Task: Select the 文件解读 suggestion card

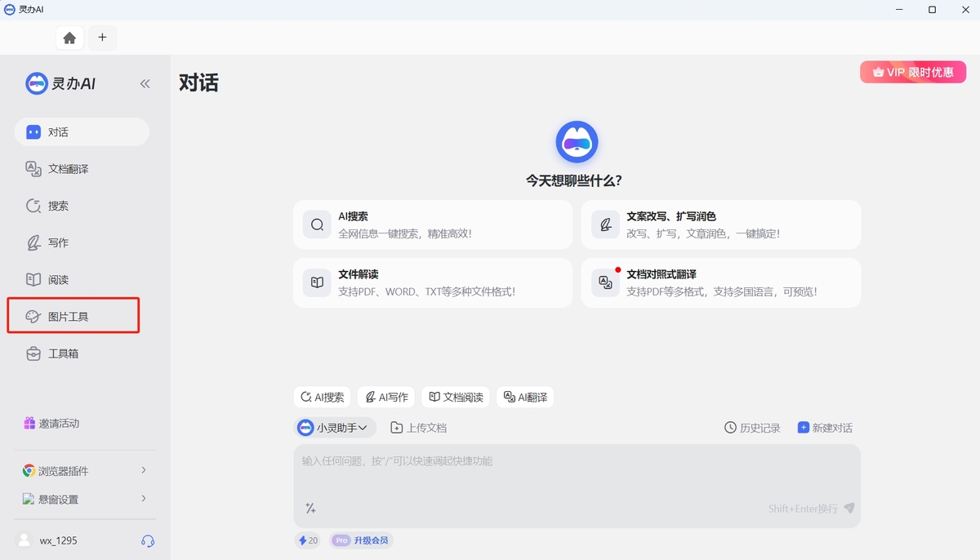Action: click(433, 282)
